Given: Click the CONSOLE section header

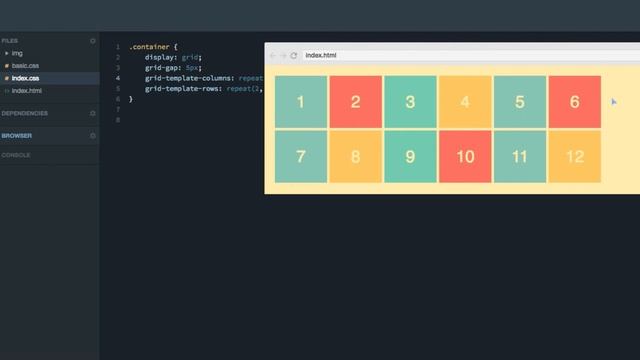Looking at the screenshot, I should tap(16, 155).
